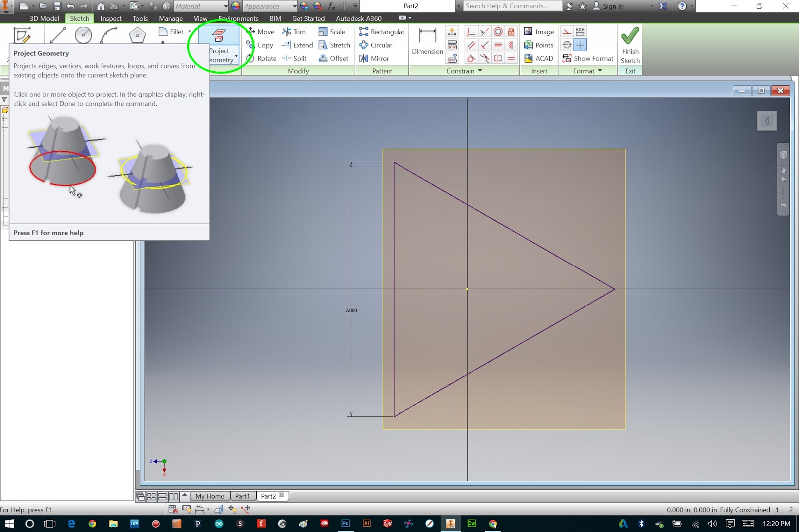Toggle construction line mode in Format panel
Viewport: 799px width, 532px height.
pyautogui.click(x=568, y=31)
